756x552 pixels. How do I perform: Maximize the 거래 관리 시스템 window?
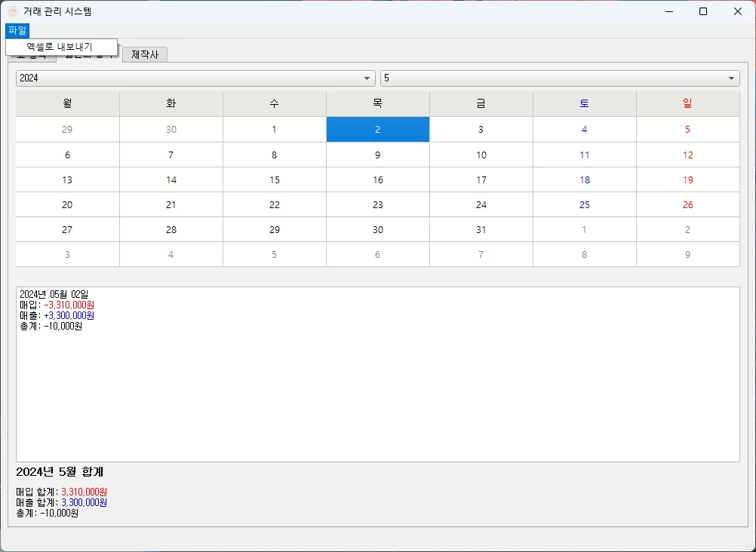tap(703, 11)
